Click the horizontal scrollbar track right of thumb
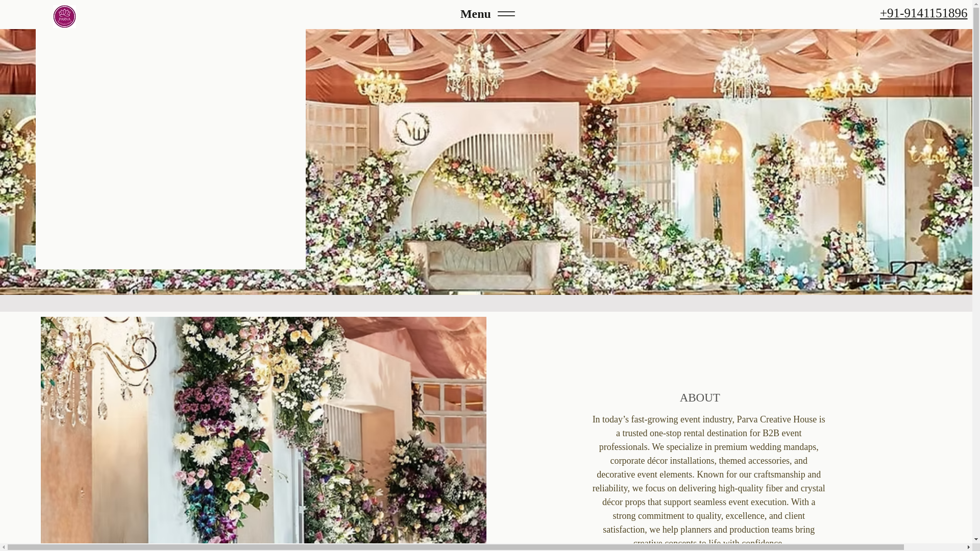The image size is (980, 551). click(934, 547)
